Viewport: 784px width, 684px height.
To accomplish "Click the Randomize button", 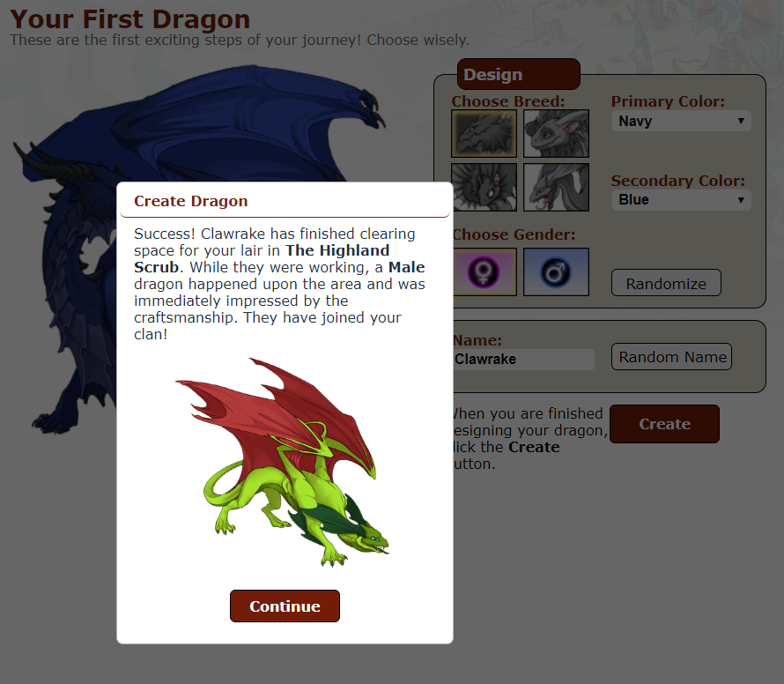I will click(x=666, y=283).
